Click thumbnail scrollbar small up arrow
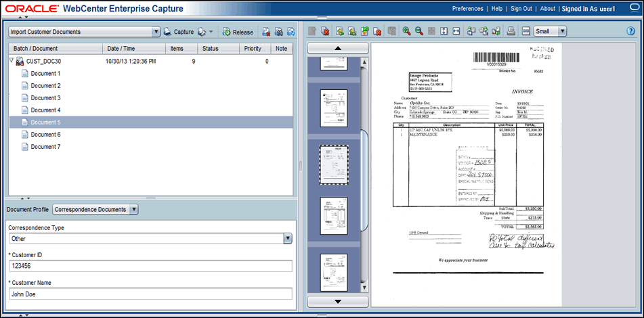 [x=364, y=62]
